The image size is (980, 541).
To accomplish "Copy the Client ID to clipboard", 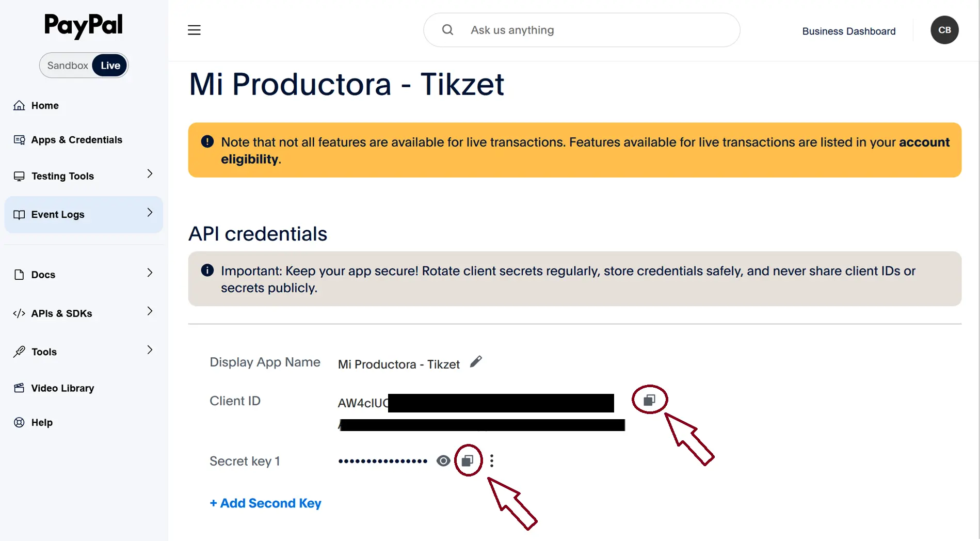I will pos(649,399).
